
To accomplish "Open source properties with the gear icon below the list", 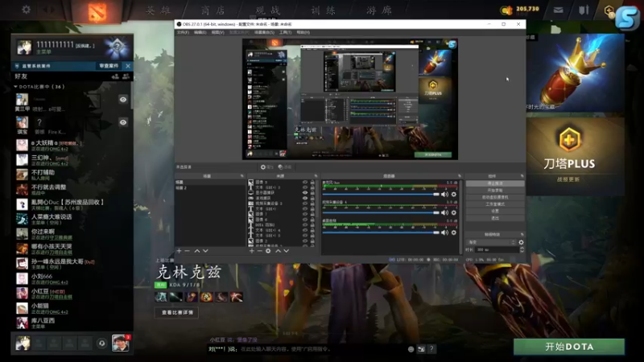I will 268,251.
